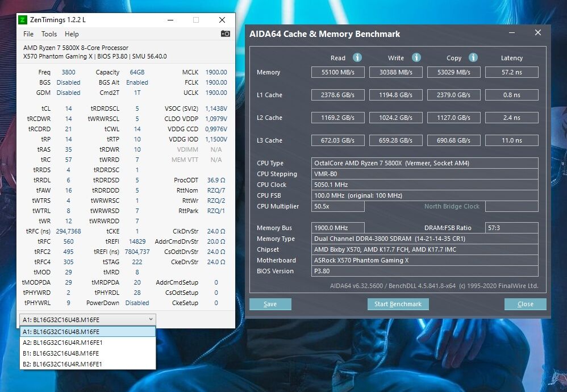Click the Copy info icon in AIDA64
The width and height of the screenshot is (567, 392).
[x=473, y=57]
